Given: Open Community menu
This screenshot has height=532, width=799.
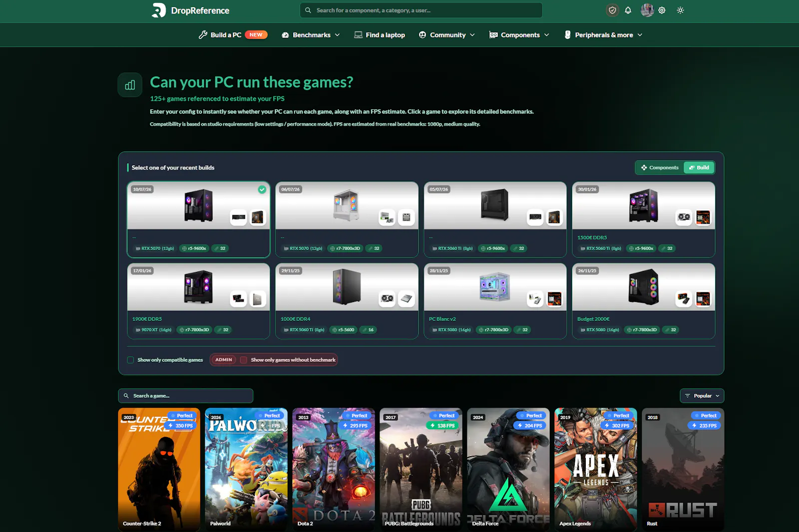Looking at the screenshot, I should (x=447, y=35).
